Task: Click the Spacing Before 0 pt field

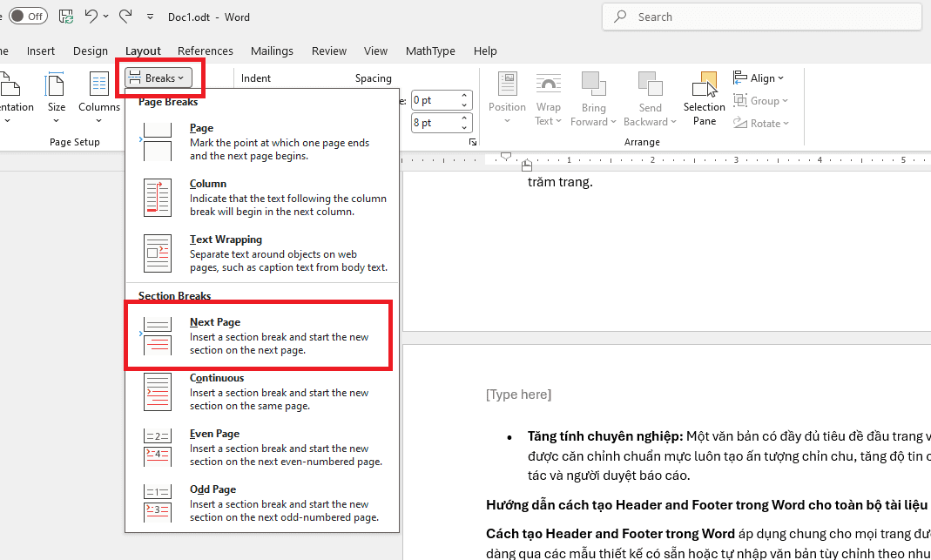Action: click(435, 100)
